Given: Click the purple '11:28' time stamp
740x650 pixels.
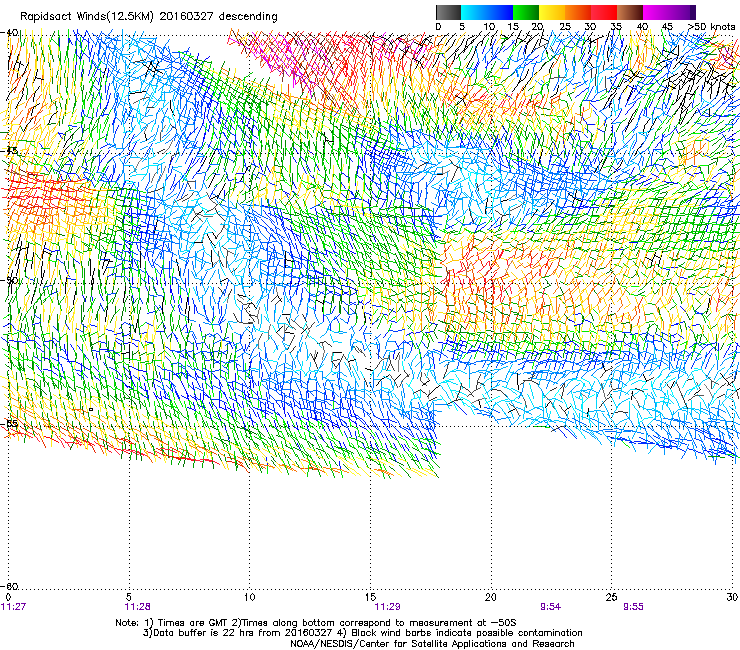Looking at the screenshot, I should click(137, 607).
